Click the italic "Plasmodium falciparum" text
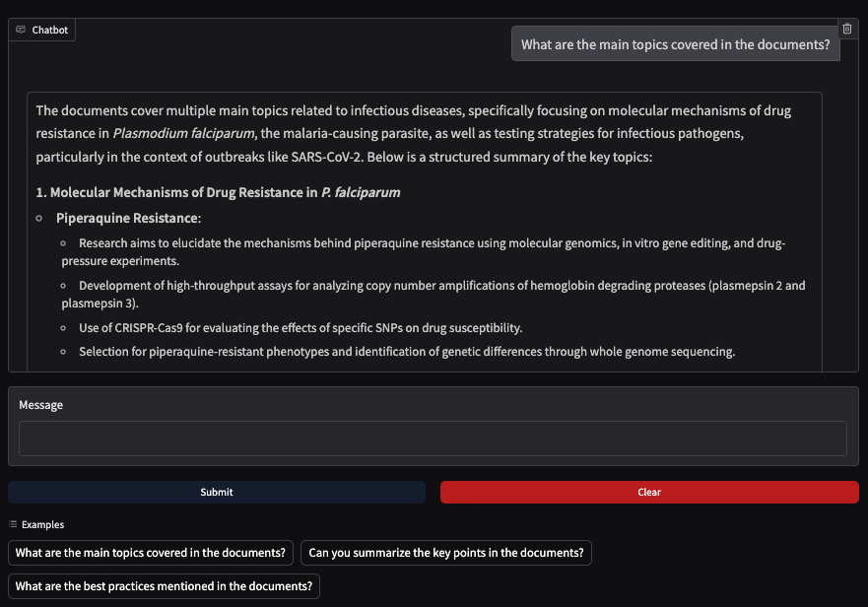 click(184, 134)
